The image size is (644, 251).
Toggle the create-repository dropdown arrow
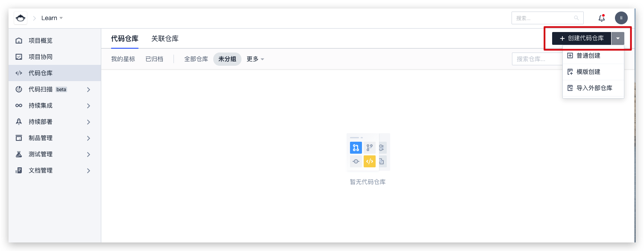(x=618, y=38)
